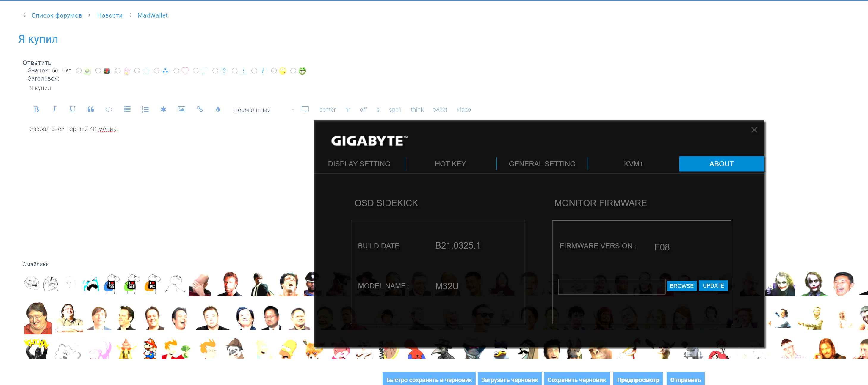
Task: Click the monitor icon in the toolbar
Action: 305,109
